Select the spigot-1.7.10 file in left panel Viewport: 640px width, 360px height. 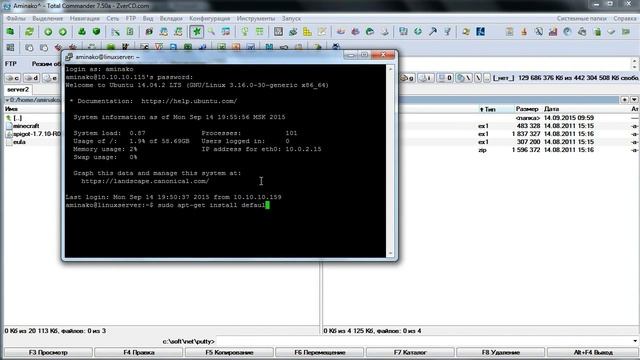coord(33,134)
